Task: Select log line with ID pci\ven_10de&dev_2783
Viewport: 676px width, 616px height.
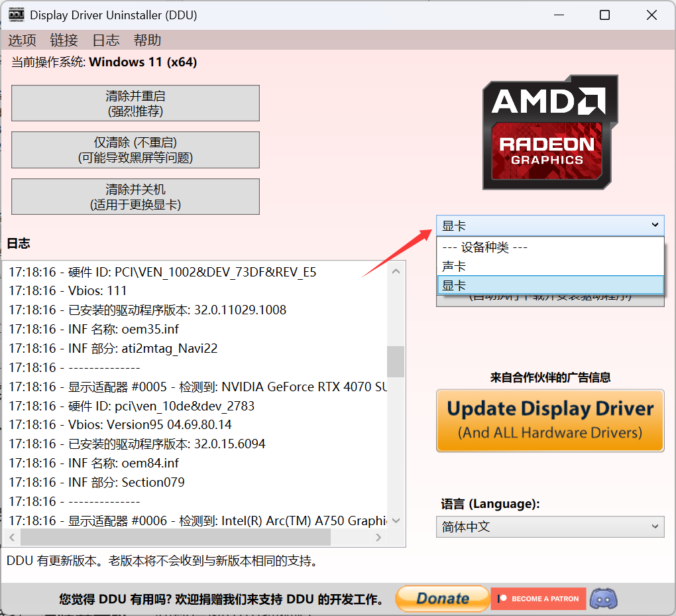Action: 131,406
